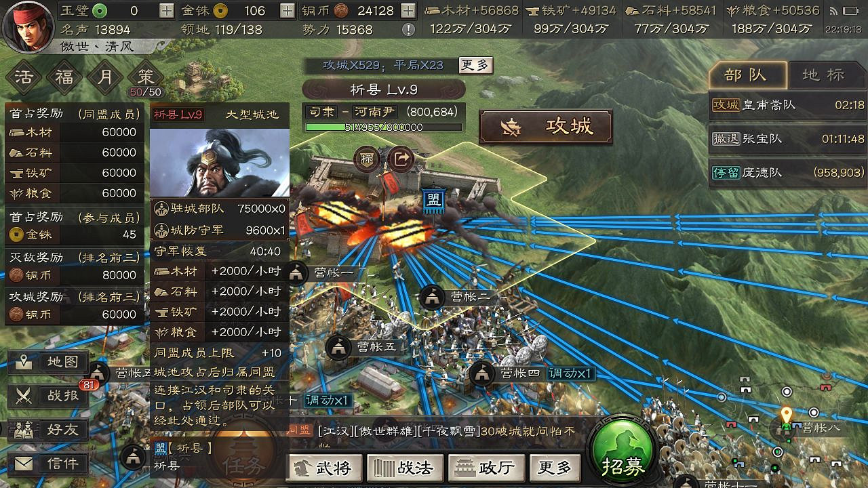Image resolution: width=868 pixels, height=488 pixels.
Task: Switch to the 地标 tab
Action: point(824,75)
